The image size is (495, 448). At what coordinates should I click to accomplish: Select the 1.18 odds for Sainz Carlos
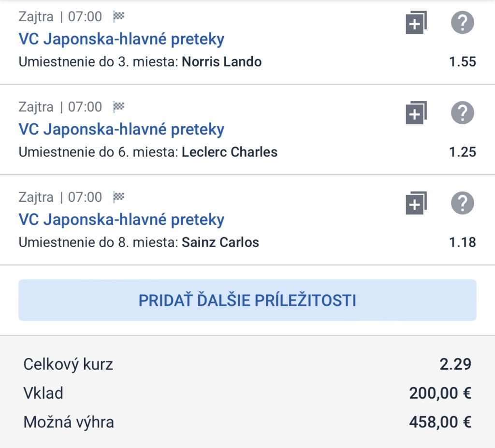[463, 243]
